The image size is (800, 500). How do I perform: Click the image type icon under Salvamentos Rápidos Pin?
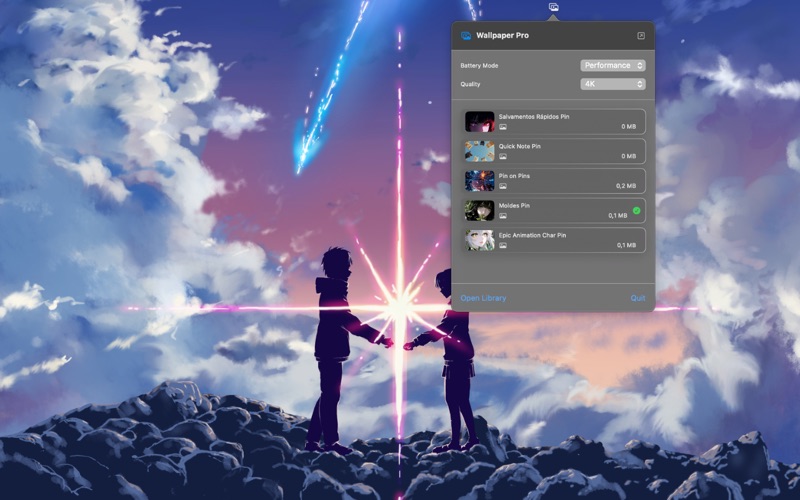pos(503,127)
